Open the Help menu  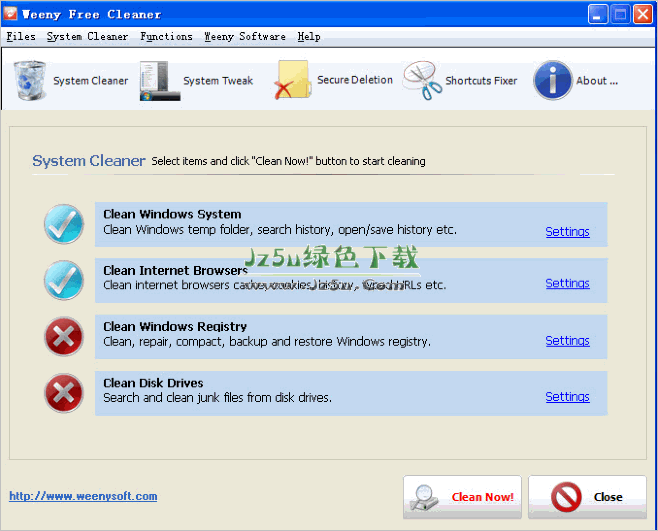[309, 37]
